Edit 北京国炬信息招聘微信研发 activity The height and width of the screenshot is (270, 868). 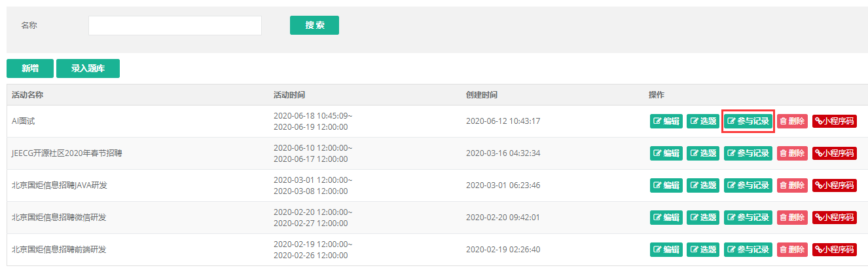(666, 218)
